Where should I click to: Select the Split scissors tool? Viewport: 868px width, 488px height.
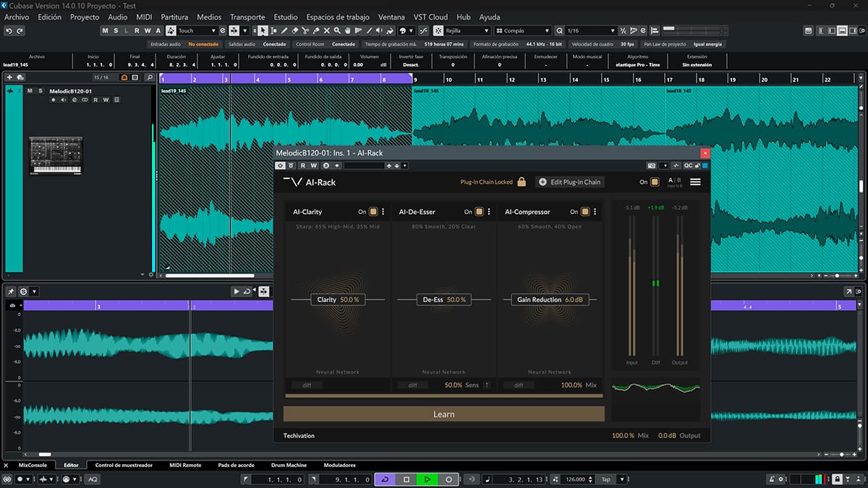coord(305,30)
